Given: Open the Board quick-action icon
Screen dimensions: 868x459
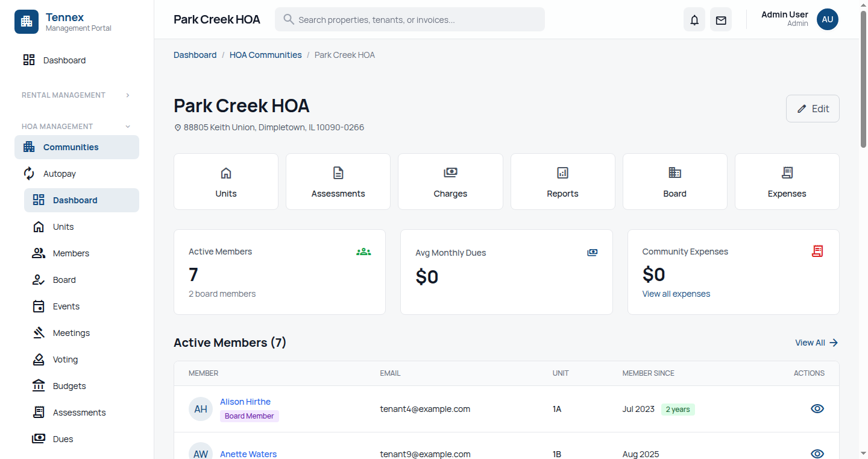Looking at the screenshot, I should pyautogui.click(x=675, y=173).
